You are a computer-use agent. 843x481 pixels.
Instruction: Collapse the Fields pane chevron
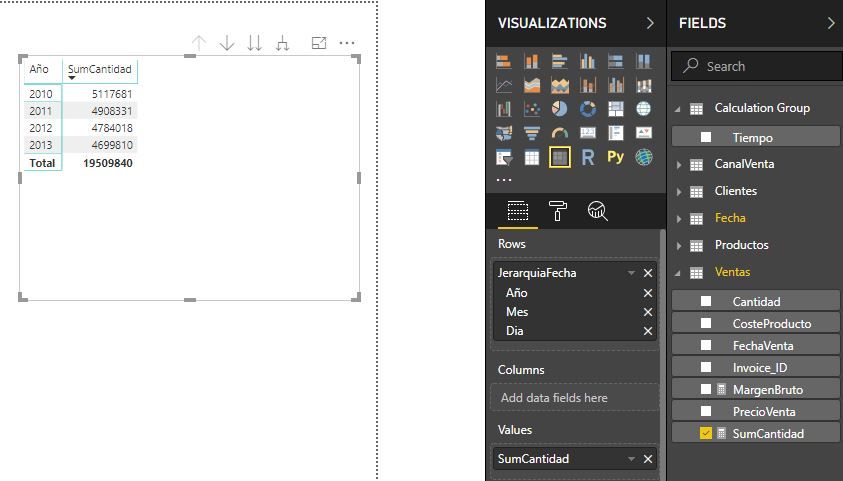click(x=831, y=23)
